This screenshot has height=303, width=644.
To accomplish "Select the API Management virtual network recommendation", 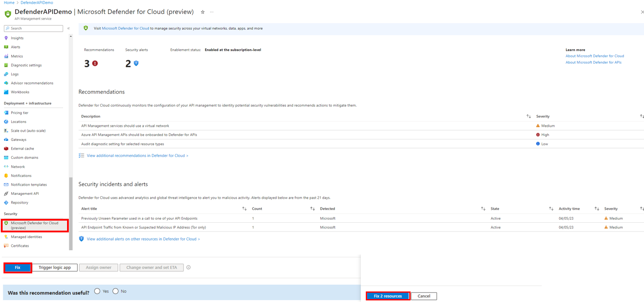I will click(x=361, y=126).
